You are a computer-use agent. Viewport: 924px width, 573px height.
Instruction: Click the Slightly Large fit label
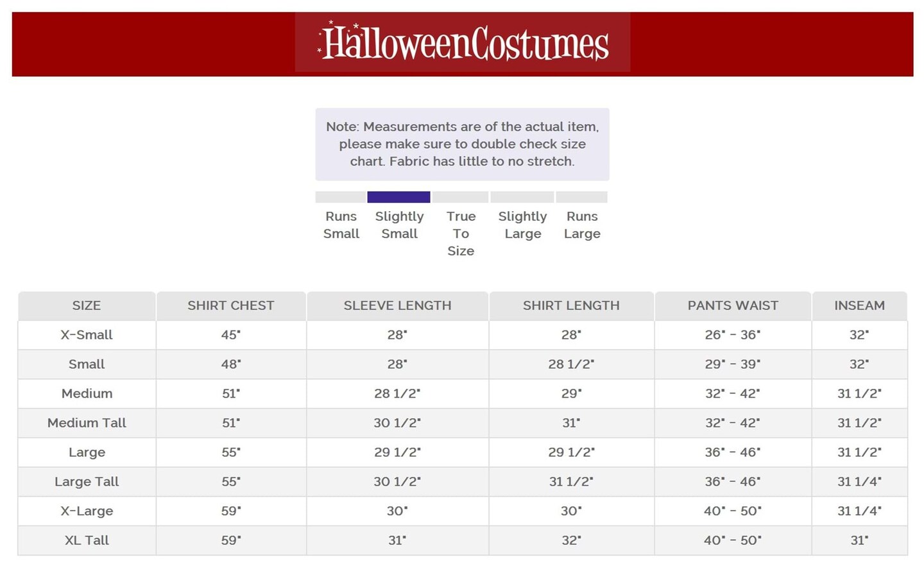(522, 225)
